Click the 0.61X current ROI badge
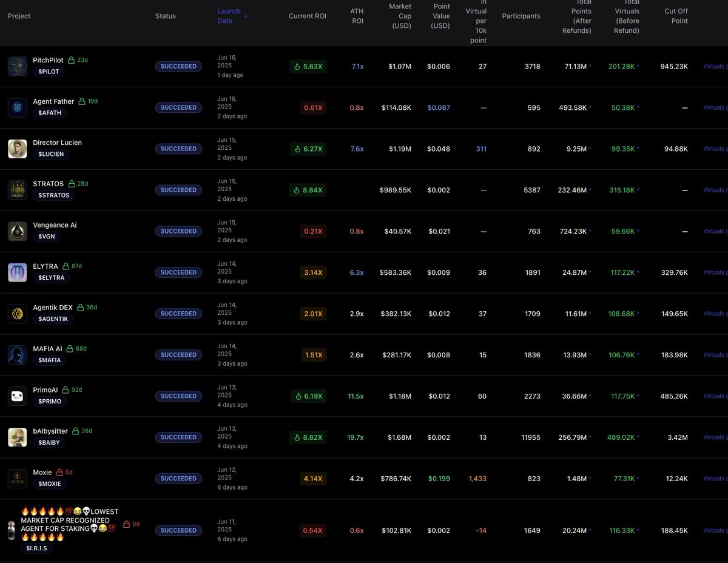Image resolution: width=728 pixels, height=563 pixels. click(313, 107)
